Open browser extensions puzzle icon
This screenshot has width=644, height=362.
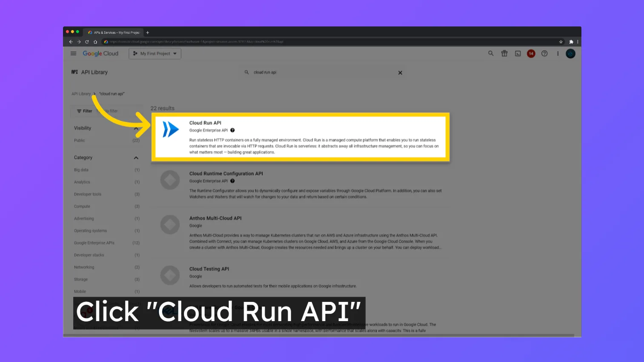[571, 42]
